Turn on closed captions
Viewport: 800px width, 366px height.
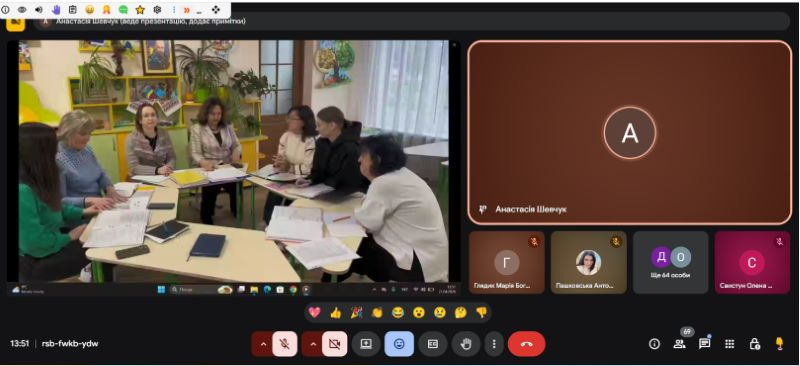[433, 344]
